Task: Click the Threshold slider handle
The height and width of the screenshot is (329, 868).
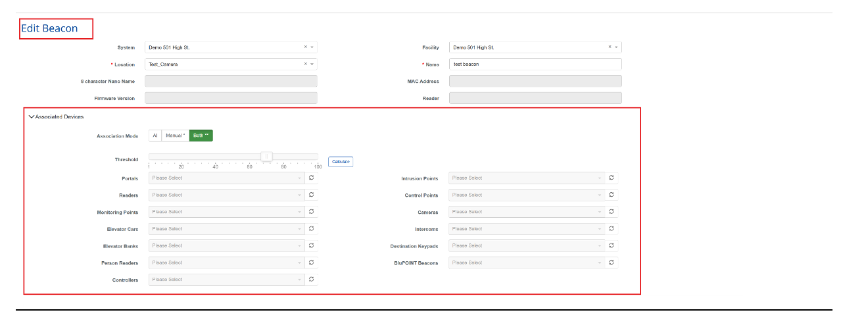Action: (x=266, y=157)
